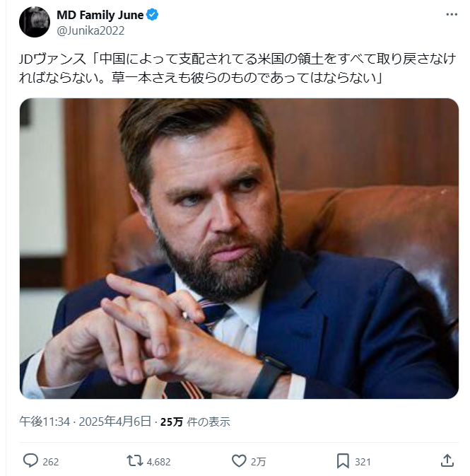Bookmark this post using the bookmark icon
Image resolution: width=470 pixels, height=476 pixels.
point(343,461)
